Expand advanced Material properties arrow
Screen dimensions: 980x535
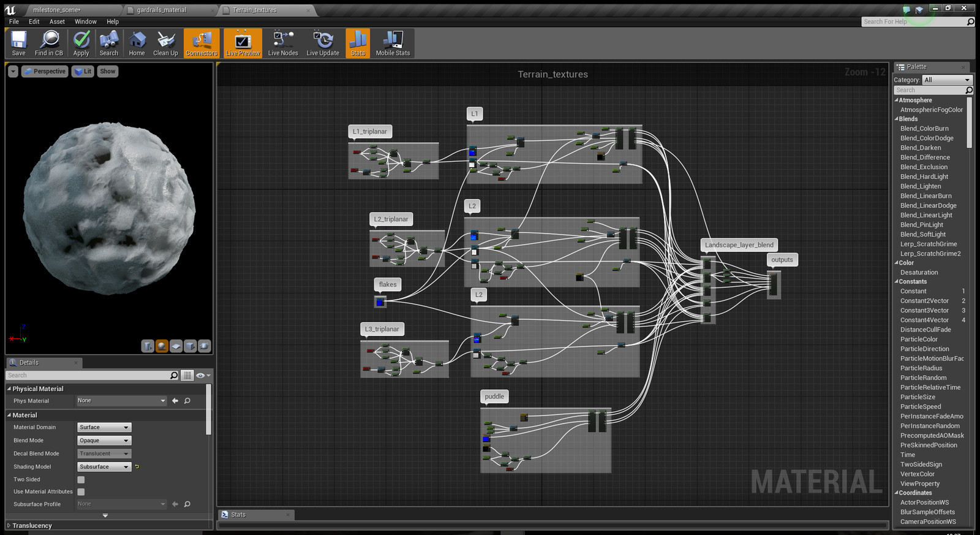[x=105, y=515]
